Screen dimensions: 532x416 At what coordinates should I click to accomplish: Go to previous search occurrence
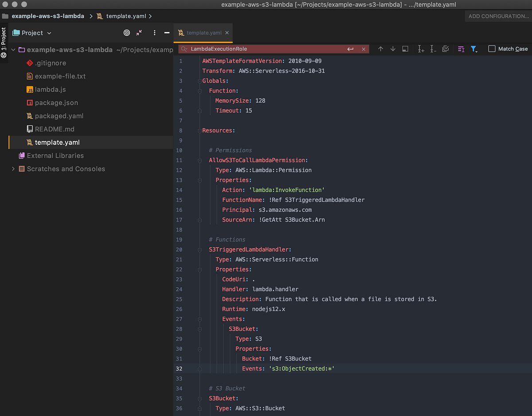click(x=380, y=49)
